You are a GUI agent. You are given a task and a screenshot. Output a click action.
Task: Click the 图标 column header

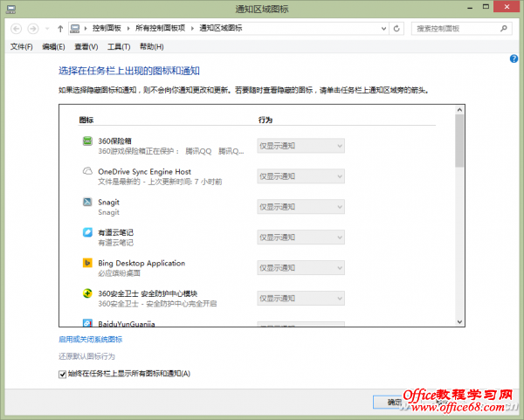click(x=86, y=120)
